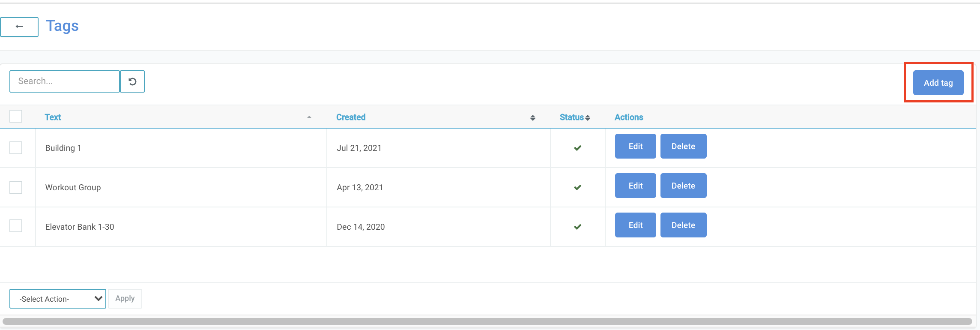The image size is (980, 330).
Task: Edit the Building 1 tag
Action: coord(635,146)
